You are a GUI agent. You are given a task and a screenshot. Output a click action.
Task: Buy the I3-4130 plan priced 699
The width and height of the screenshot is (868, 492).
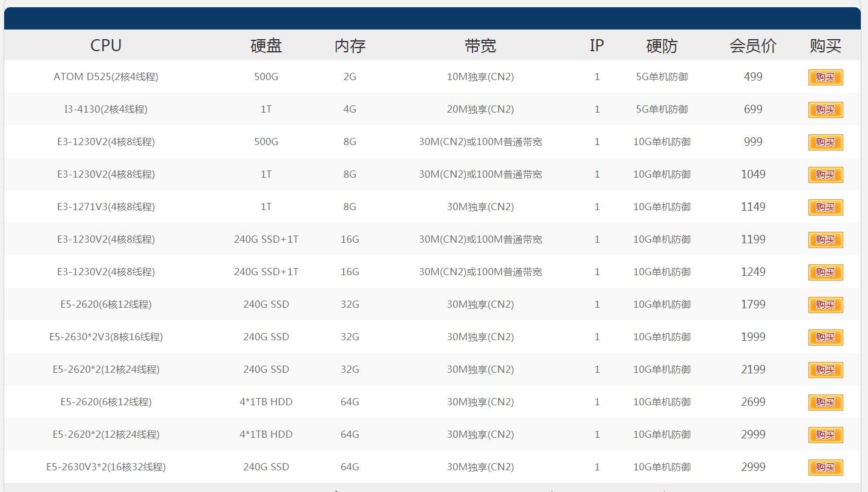pos(825,110)
